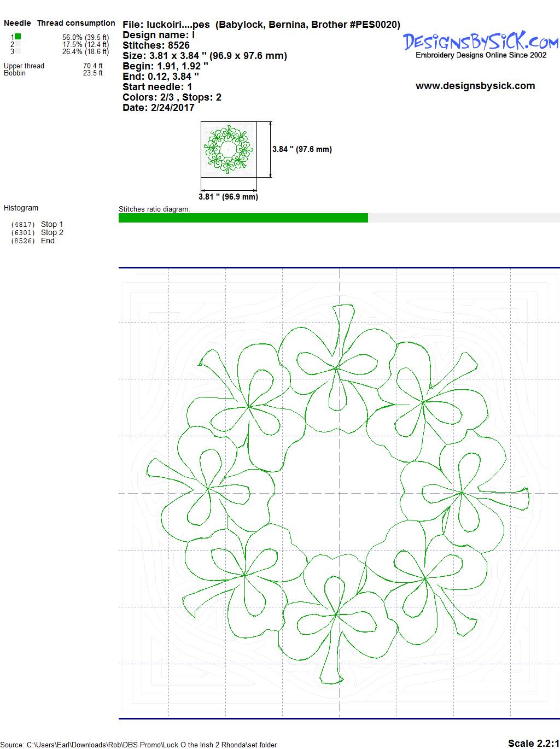The width and height of the screenshot is (560, 749).
Task: Click the Thread consumption column header
Action: coord(76,23)
